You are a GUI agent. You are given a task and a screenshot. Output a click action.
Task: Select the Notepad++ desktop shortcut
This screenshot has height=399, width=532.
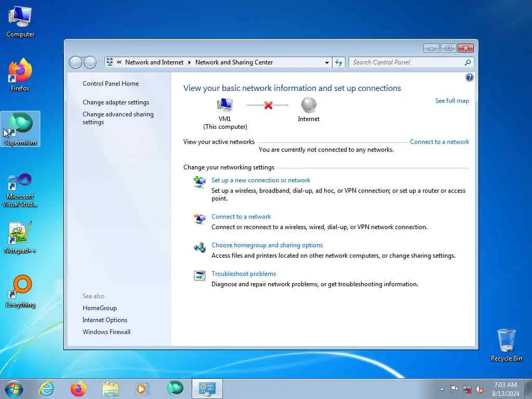point(20,237)
